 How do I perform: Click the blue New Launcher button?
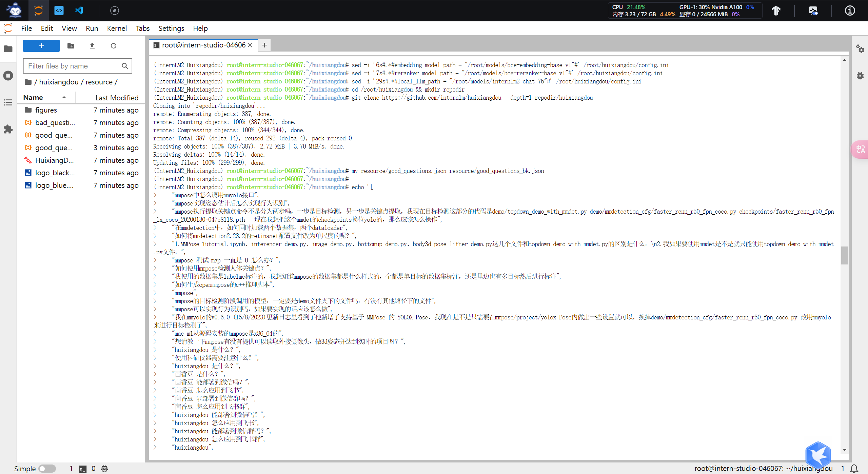(41, 46)
